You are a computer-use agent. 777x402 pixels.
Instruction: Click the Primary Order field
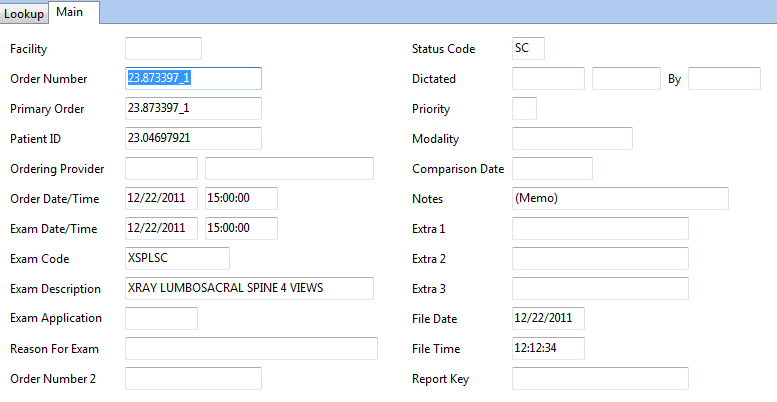[x=193, y=109]
